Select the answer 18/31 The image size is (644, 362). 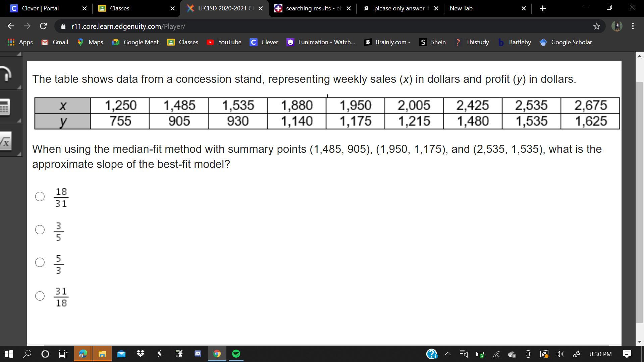click(40, 197)
